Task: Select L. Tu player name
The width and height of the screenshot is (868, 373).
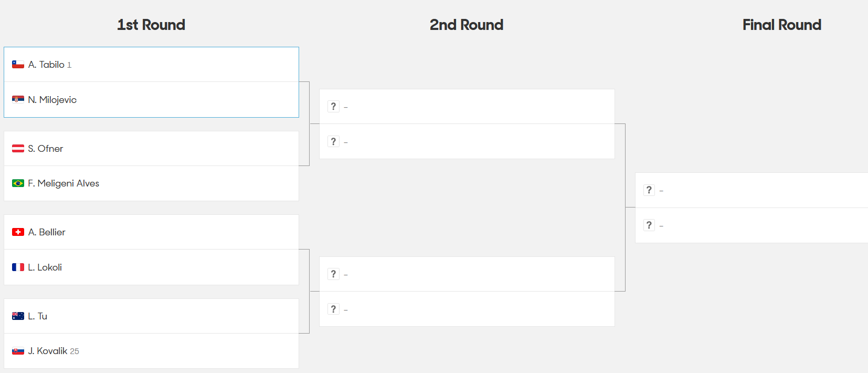Action: point(38,316)
